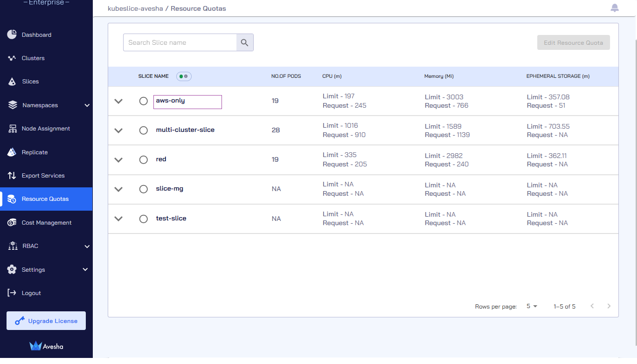Click the multi-cluster-slice name text
Screen dimensions: 637x364
(185, 130)
